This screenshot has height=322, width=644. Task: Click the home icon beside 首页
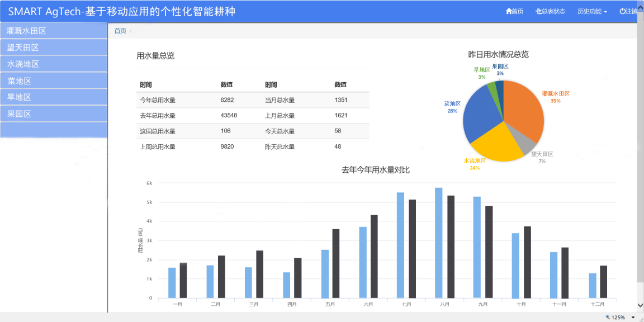[509, 11]
